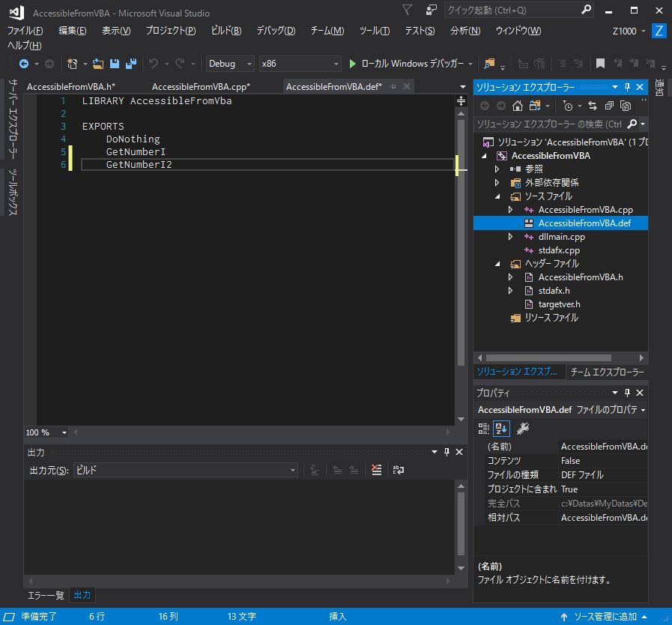Screen dimensions: 672x625
Task: Switch to エラー一覧 tab
Action: (46, 595)
